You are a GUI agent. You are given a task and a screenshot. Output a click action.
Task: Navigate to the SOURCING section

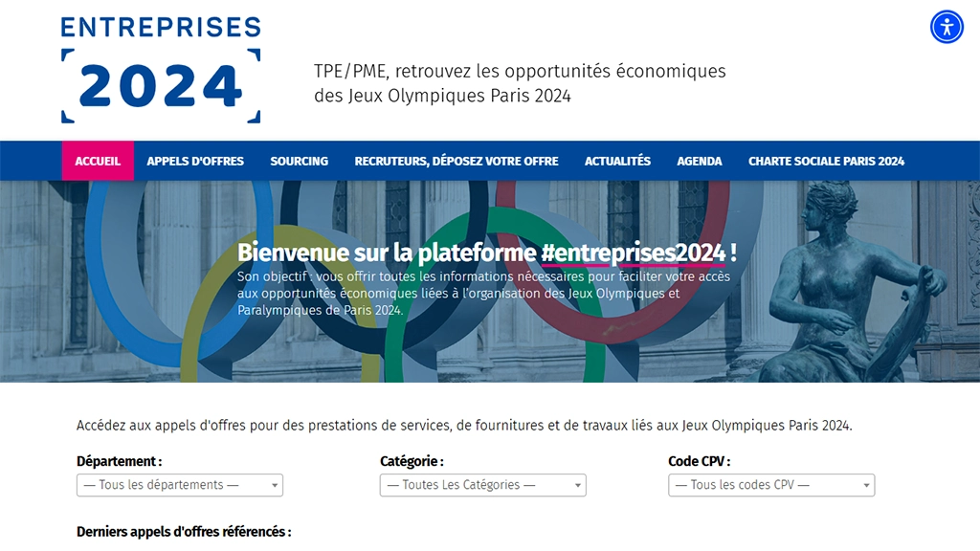click(x=299, y=161)
